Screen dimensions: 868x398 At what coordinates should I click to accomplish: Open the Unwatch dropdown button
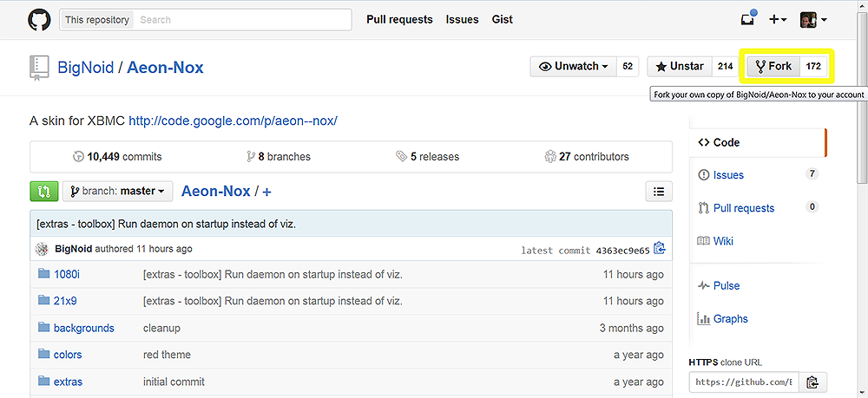pos(573,67)
